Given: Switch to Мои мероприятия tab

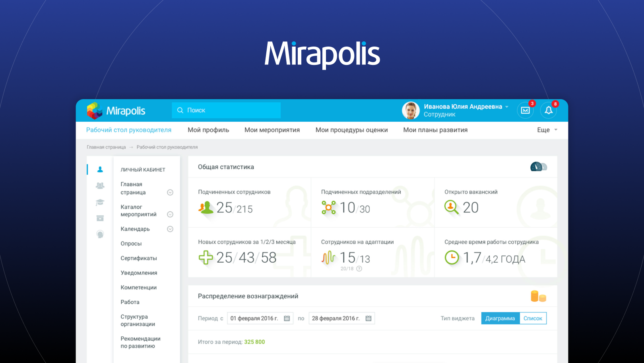Looking at the screenshot, I should pyautogui.click(x=272, y=130).
